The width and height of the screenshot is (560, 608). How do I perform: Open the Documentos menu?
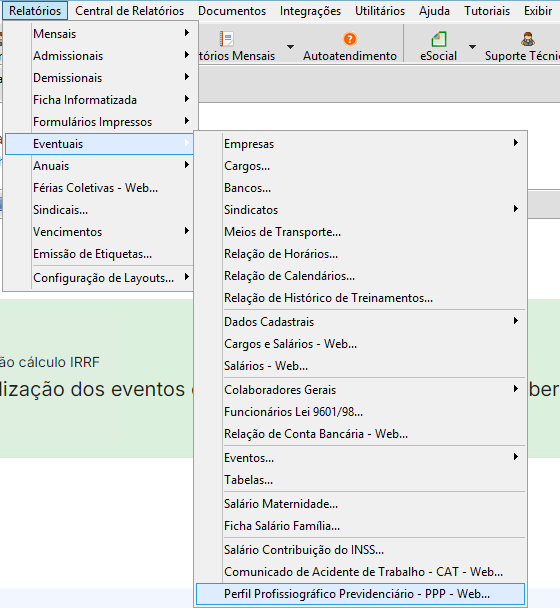232,10
